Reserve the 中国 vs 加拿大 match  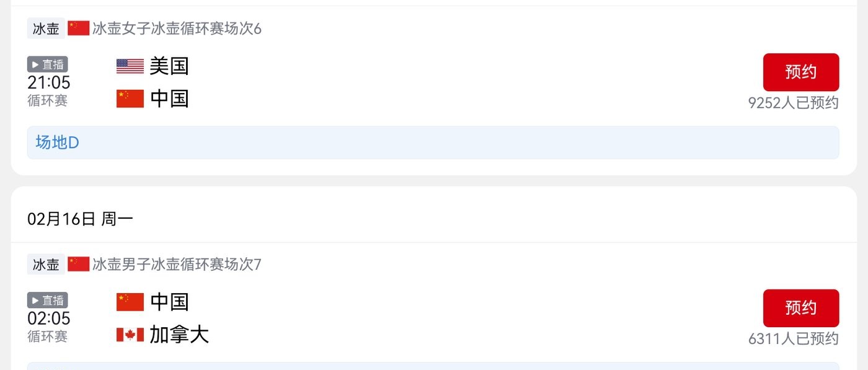coord(800,308)
